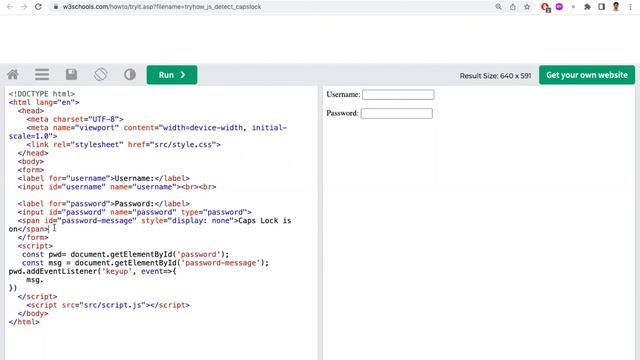Click the opening <body> tag line
Image resolution: width=640 pixels, height=360 pixels.
[x=31, y=161]
